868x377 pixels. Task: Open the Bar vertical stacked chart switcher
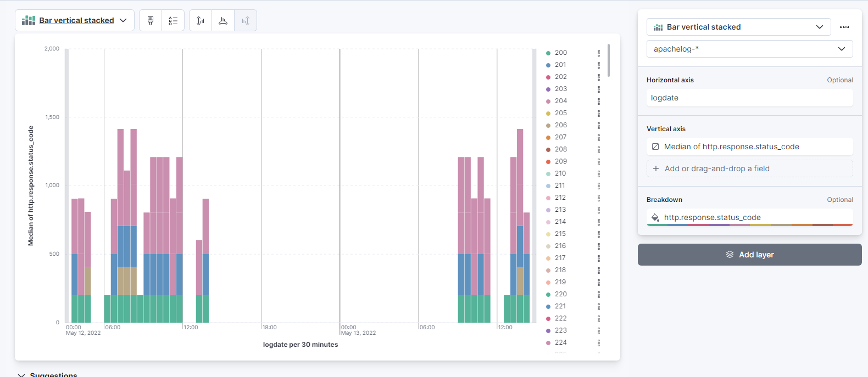pos(75,20)
